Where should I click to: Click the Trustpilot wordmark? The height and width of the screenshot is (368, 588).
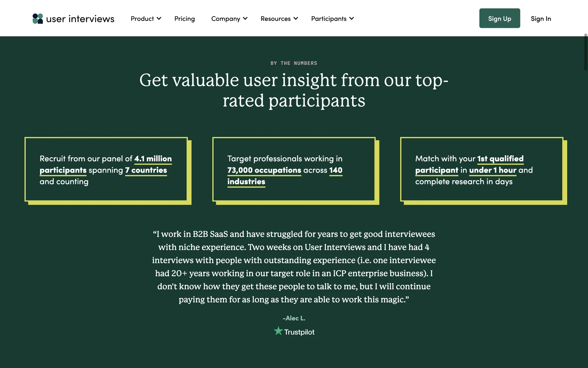point(299,332)
